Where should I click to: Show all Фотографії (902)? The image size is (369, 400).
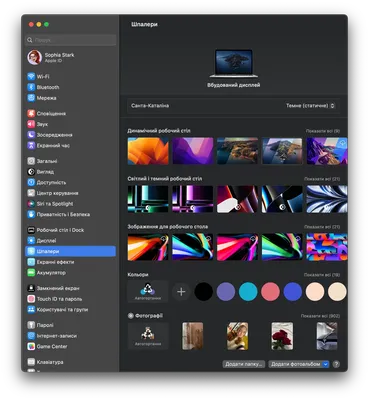320,316
